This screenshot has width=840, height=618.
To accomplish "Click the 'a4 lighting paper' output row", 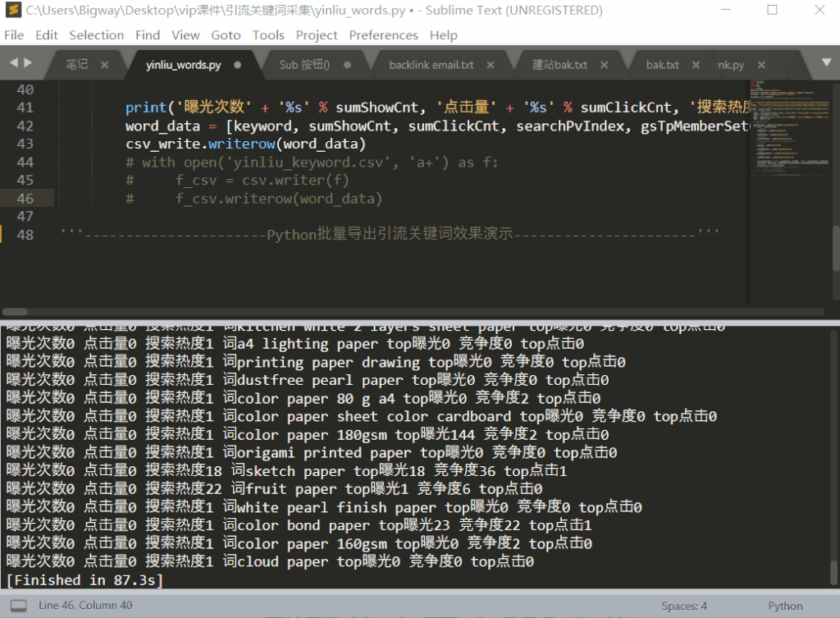I will 295,344.
